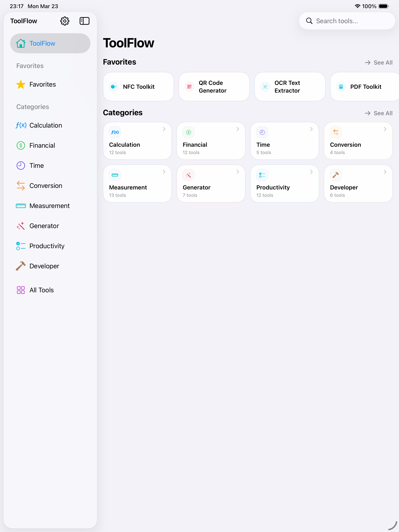The height and width of the screenshot is (532, 399).
Task: Click the Developer card hammer icon
Action: [x=336, y=175]
